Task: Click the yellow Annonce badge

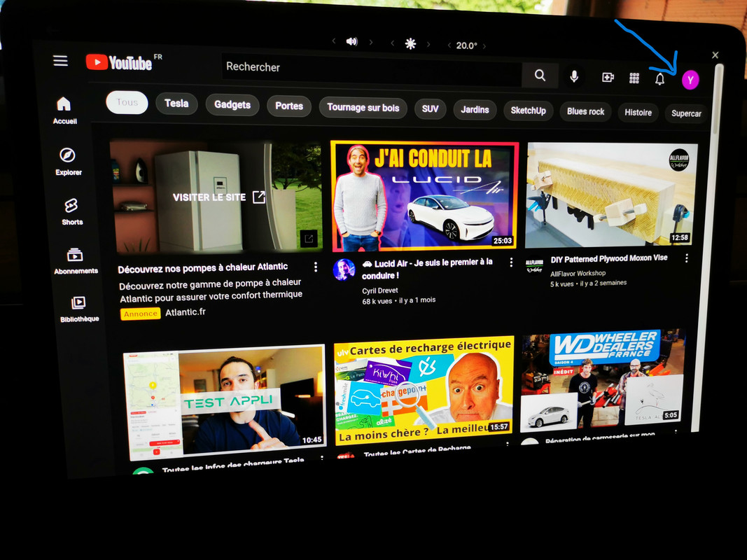Action: [141, 314]
